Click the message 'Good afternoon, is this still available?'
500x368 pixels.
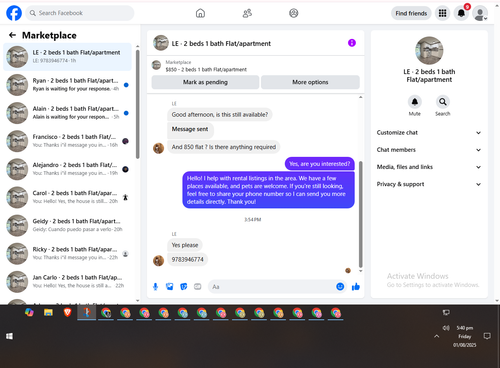[x=220, y=115]
